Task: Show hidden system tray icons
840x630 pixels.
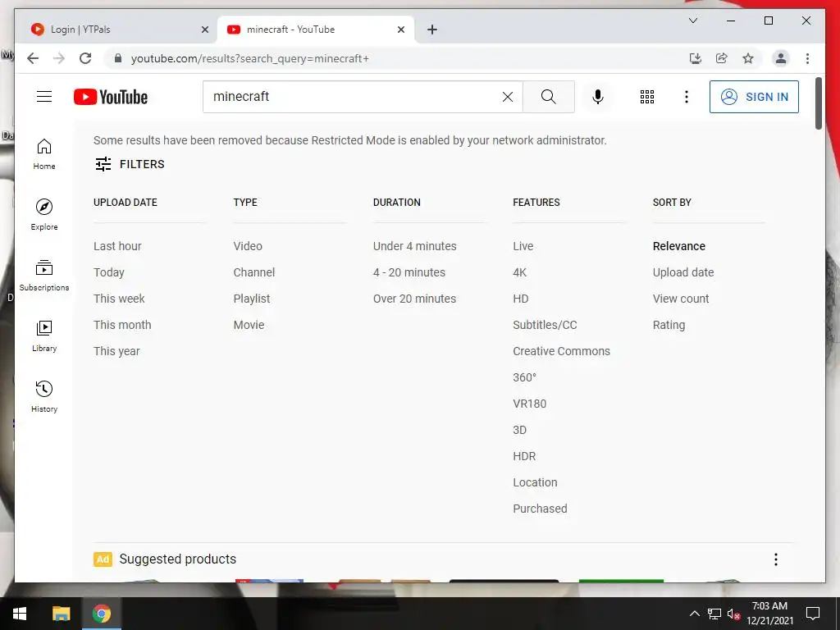Action: tap(694, 614)
